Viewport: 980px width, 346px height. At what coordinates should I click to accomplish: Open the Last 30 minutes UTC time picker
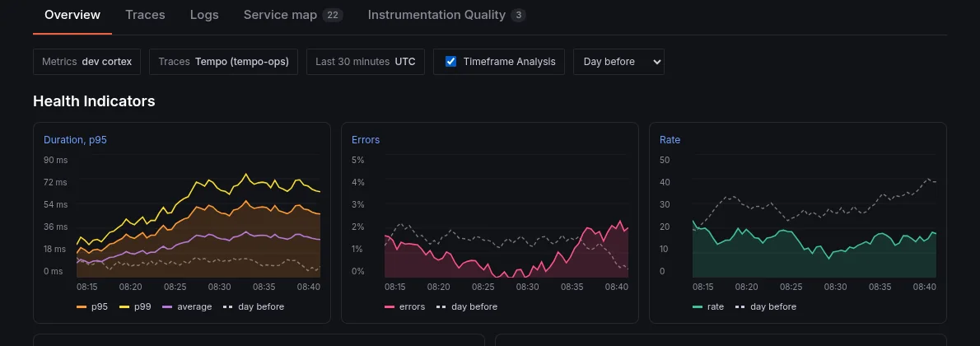click(366, 62)
